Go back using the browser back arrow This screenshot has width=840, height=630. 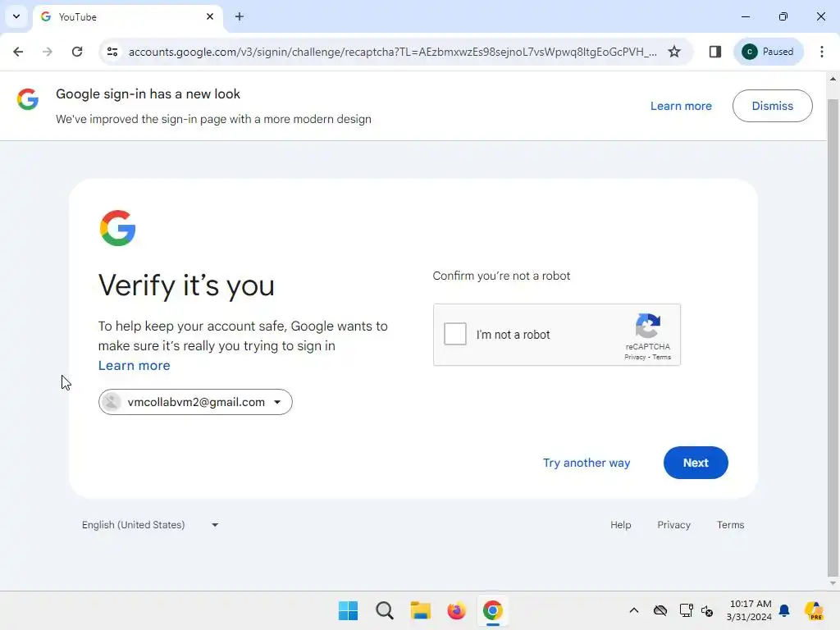[18, 52]
